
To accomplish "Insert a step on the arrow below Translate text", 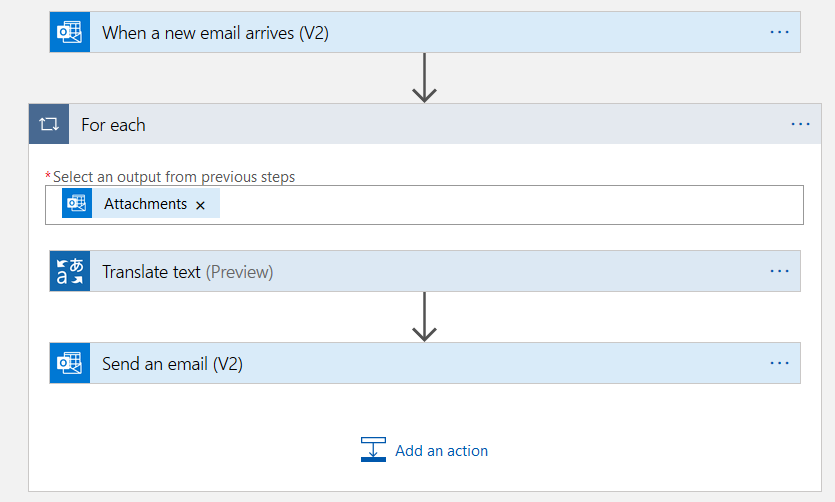I will coord(425,316).
